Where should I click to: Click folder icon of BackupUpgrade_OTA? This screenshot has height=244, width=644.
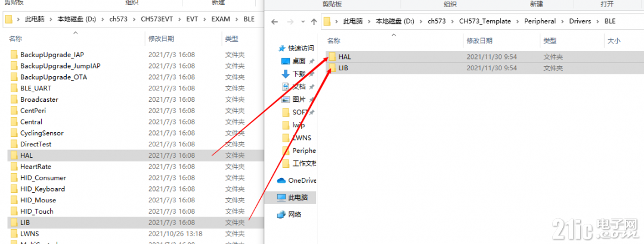[14, 77]
